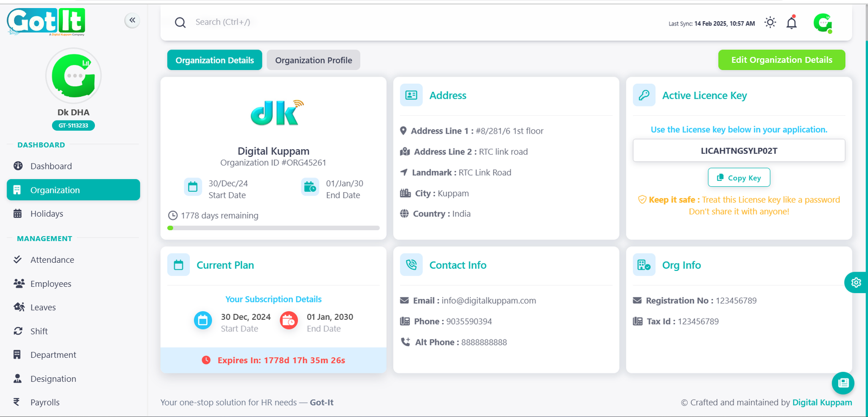Open the user avatar in top bar
This screenshot has height=417, width=868.
coord(822,23)
